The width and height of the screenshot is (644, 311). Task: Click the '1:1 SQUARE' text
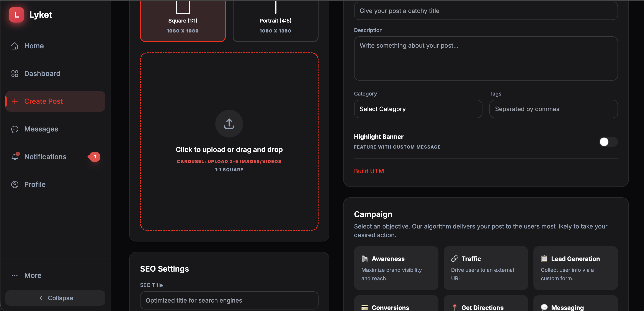229,170
